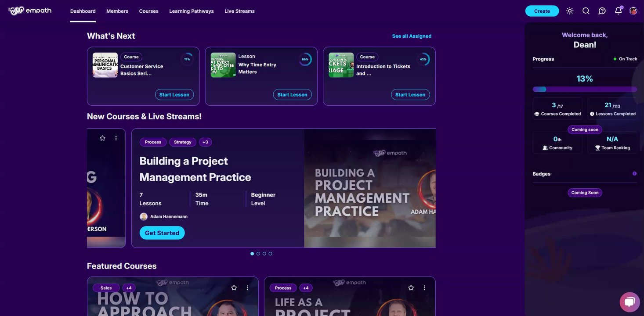Open Building a Project Management Practice banner image

coord(370,188)
